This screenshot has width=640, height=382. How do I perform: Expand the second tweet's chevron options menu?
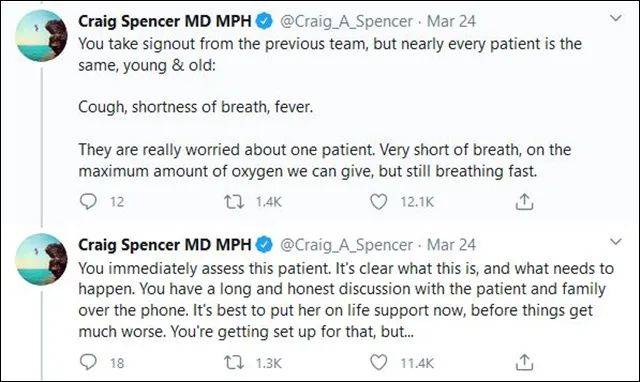(616, 242)
